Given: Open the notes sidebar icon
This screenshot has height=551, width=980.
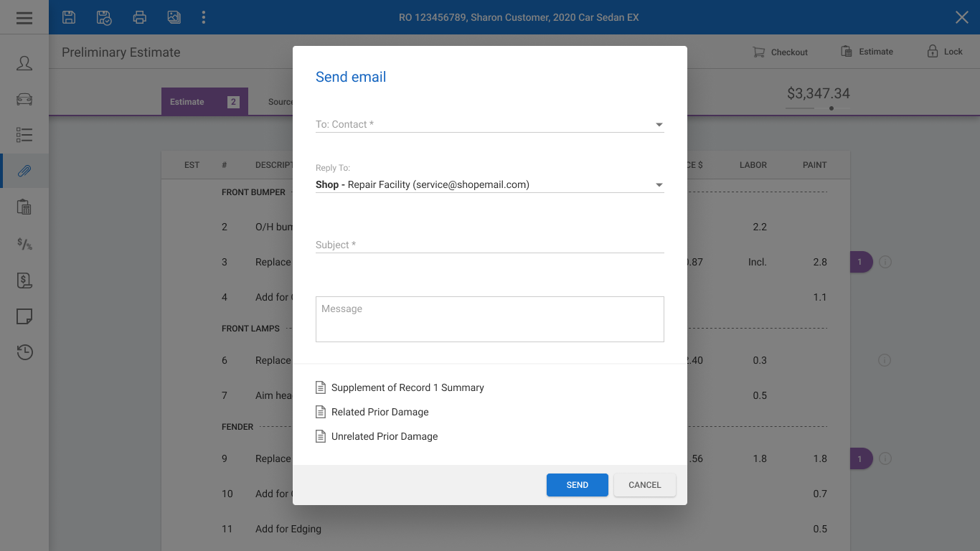Looking at the screenshot, I should click(x=24, y=316).
